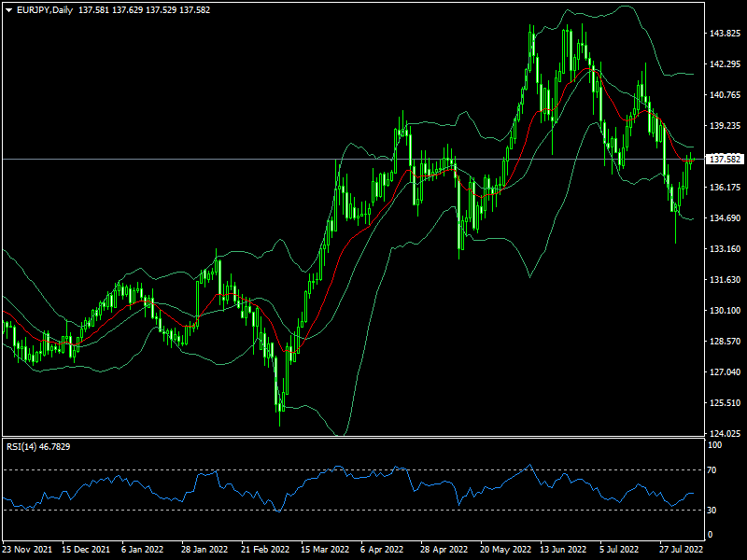The image size is (747, 560).
Task: Select the date label 20 May 2022
Action: pyautogui.click(x=505, y=549)
